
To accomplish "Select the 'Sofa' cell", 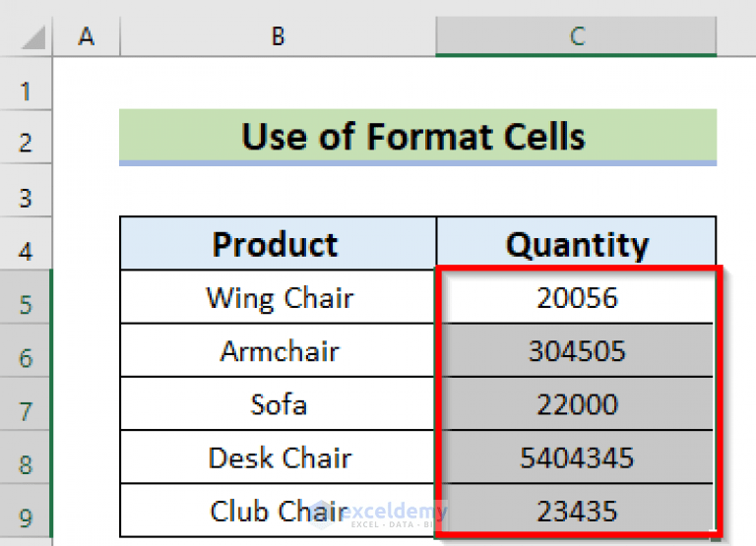I will point(279,403).
